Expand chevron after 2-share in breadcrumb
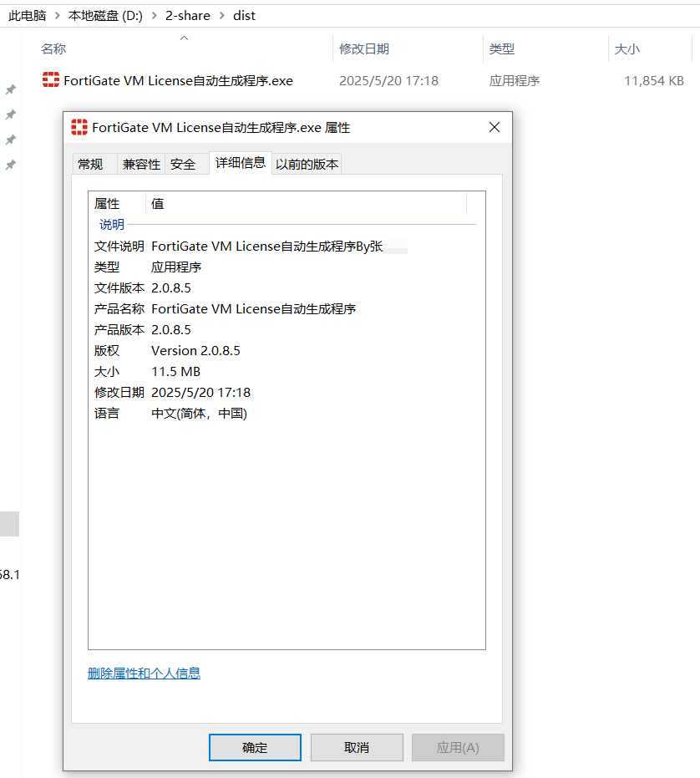 coord(221,16)
